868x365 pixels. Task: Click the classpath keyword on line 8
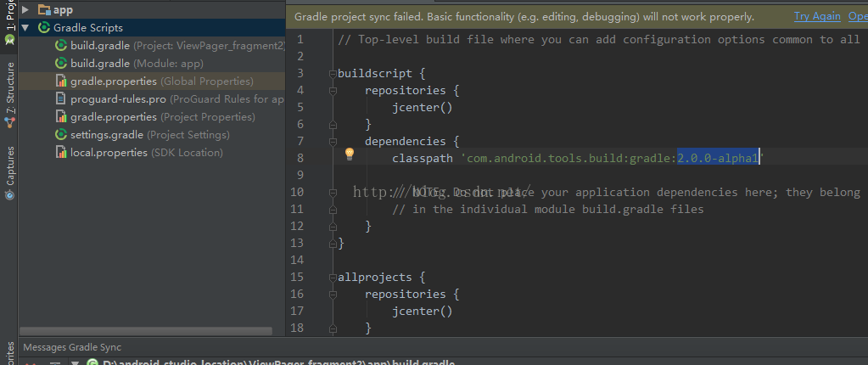click(x=423, y=159)
